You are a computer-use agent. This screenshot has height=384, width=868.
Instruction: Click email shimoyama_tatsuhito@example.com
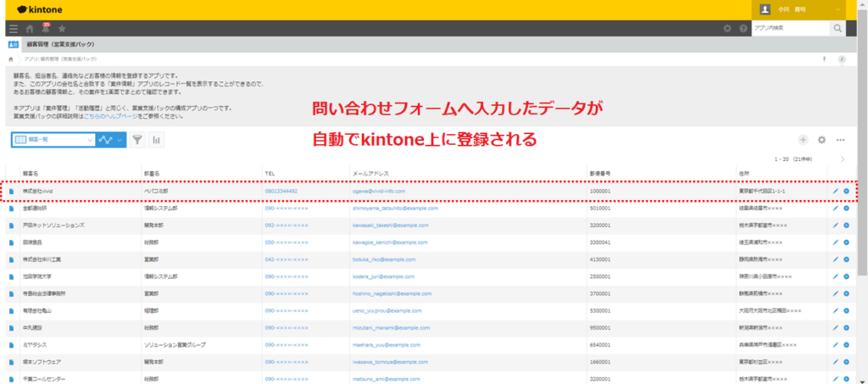tap(395, 209)
